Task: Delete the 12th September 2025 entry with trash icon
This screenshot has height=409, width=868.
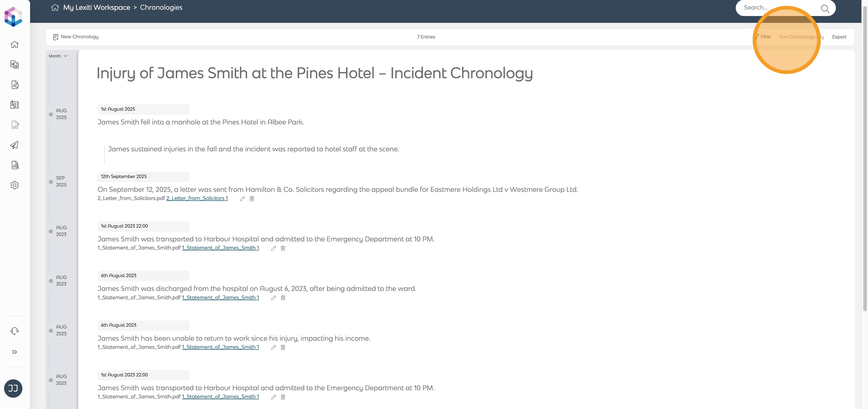Action: [x=252, y=199]
